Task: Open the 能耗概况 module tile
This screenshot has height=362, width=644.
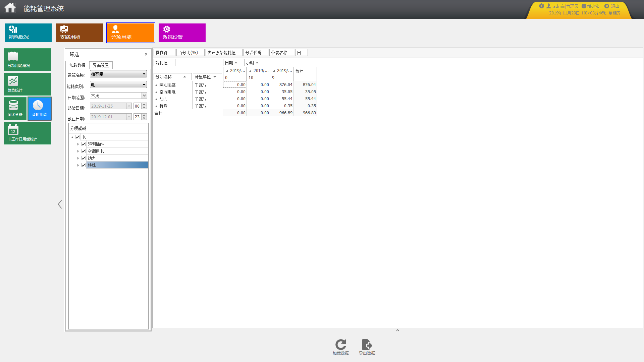Action: (28, 33)
